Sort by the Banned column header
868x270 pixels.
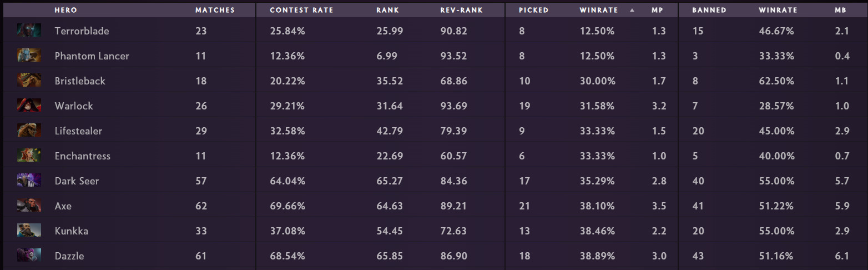click(x=709, y=10)
